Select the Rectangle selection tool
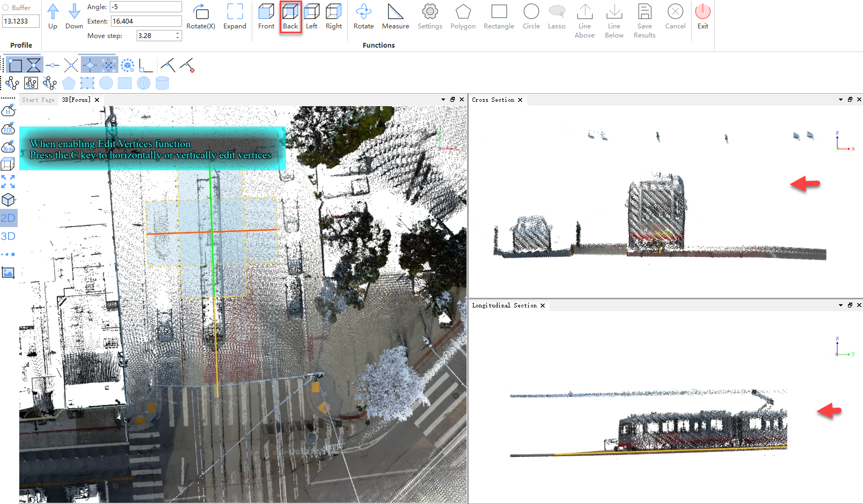The image size is (863, 504). [x=499, y=17]
